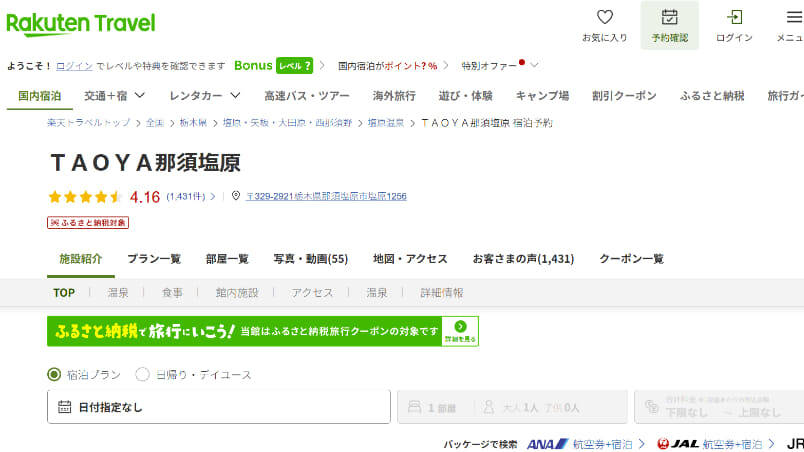Click the map pin address icon
The height and width of the screenshot is (452, 804).
pyautogui.click(x=236, y=196)
